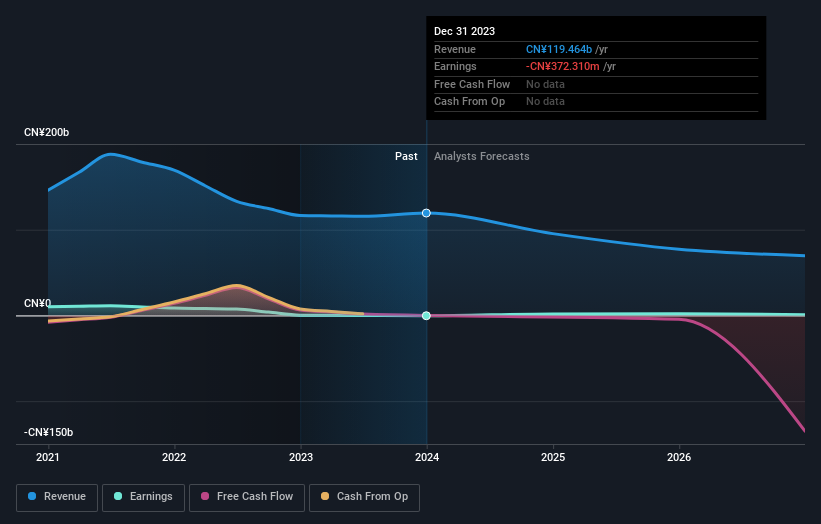Click the Past label on chart
The height and width of the screenshot is (524, 821).
tap(406, 157)
